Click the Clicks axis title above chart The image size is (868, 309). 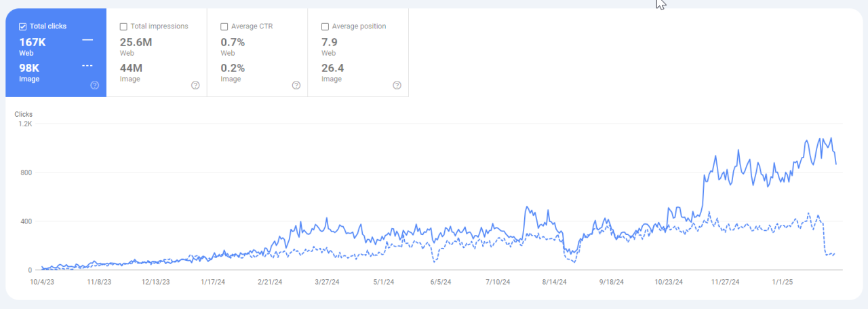click(x=23, y=114)
